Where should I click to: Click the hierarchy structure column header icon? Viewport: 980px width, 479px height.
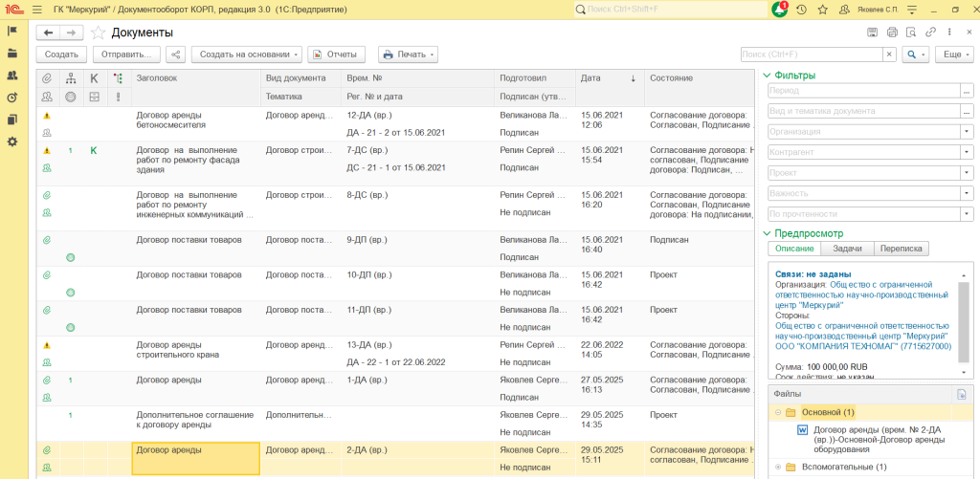70,78
